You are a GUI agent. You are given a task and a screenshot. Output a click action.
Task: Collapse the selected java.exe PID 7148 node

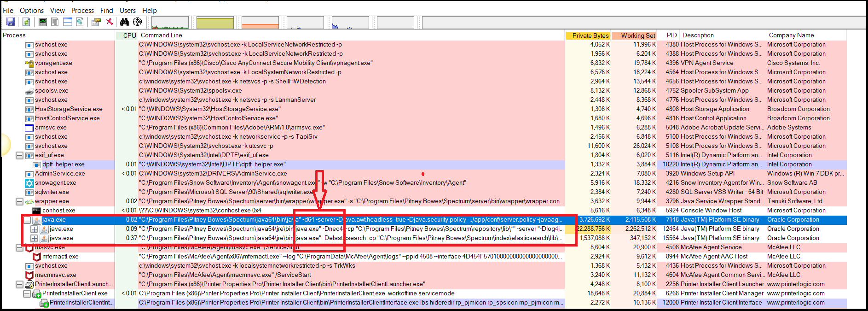point(27,220)
